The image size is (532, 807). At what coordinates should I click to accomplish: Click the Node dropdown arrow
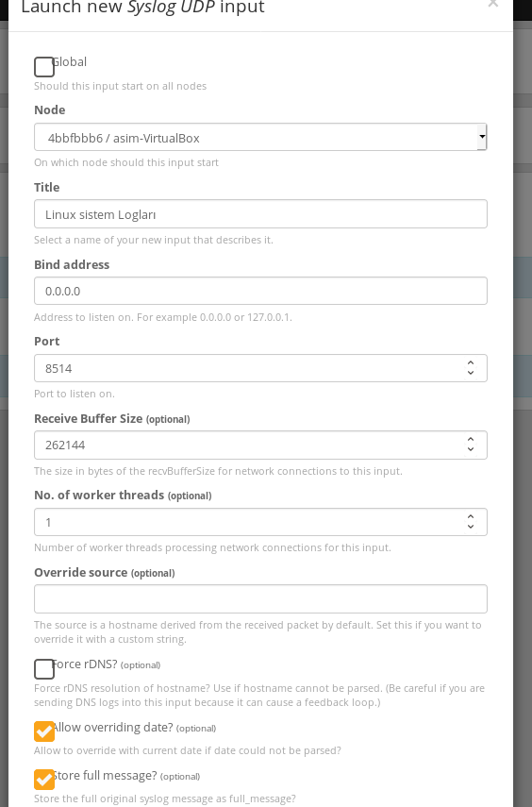pos(482,137)
